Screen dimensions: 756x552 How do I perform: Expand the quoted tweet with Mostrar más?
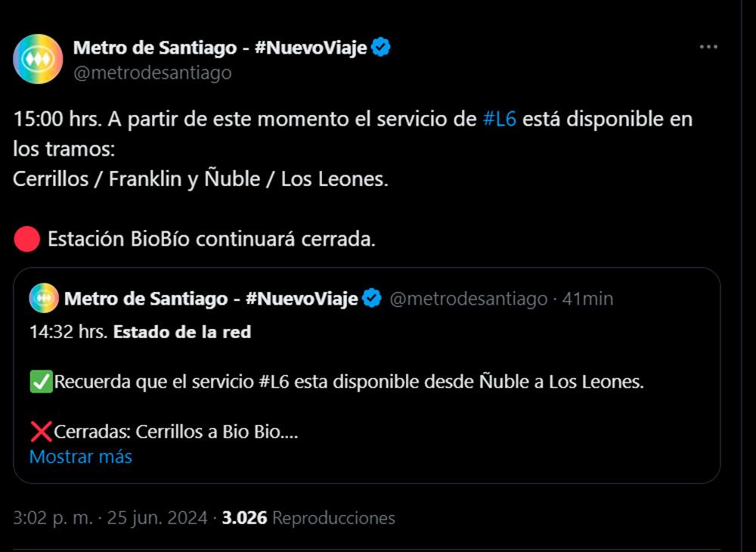click(81, 457)
